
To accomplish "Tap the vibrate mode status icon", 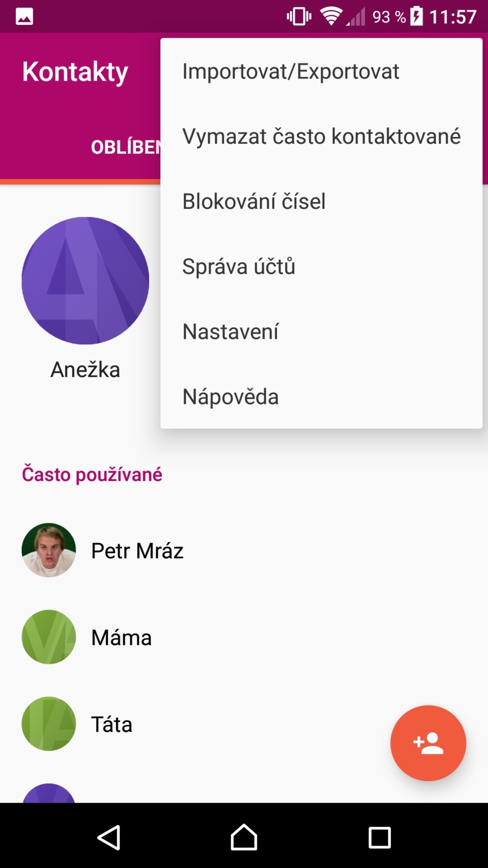I will point(299,16).
